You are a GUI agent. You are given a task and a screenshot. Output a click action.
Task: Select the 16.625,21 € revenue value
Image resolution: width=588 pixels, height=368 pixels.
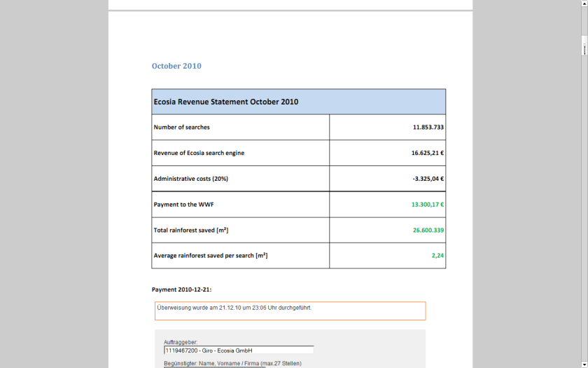coord(427,153)
